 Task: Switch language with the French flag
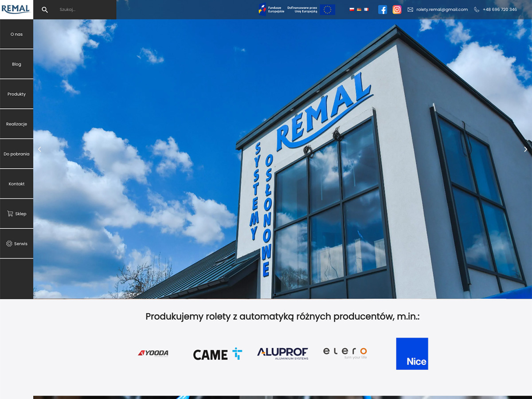point(366,9)
